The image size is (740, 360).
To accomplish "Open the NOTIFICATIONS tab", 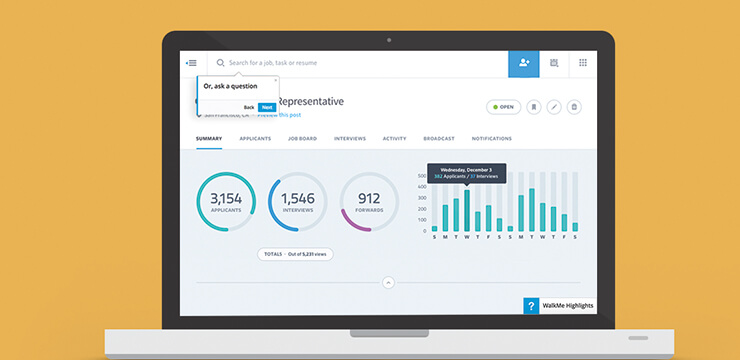I will coord(492,139).
